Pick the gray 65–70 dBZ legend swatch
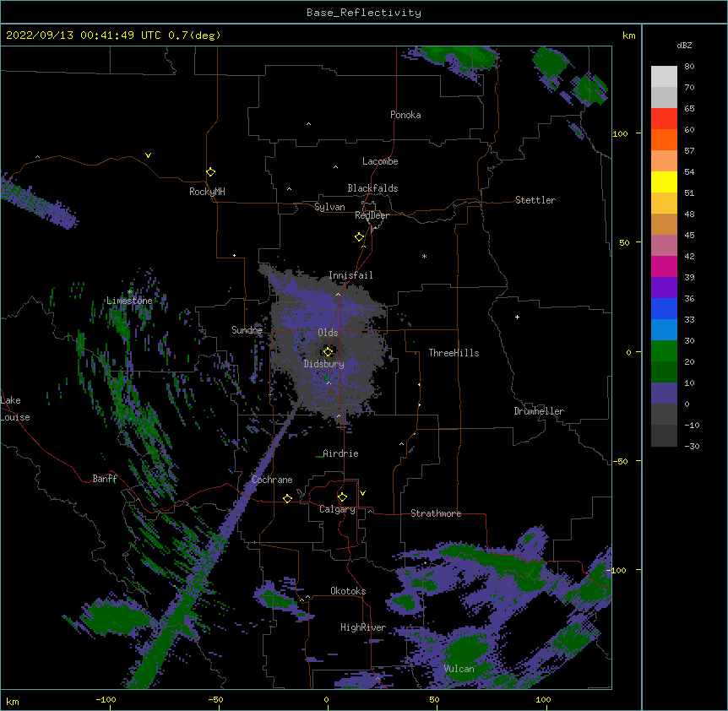The width and height of the screenshot is (728, 711). 664,97
